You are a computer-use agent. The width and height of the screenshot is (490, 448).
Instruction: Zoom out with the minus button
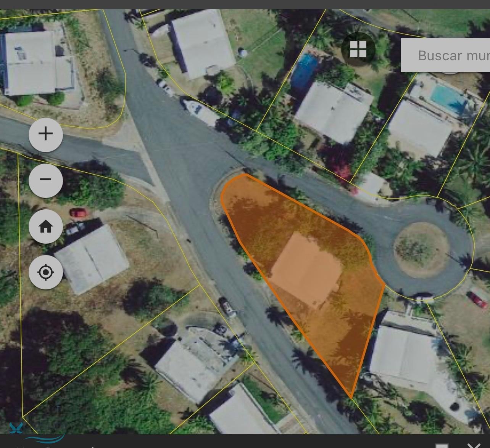(46, 180)
